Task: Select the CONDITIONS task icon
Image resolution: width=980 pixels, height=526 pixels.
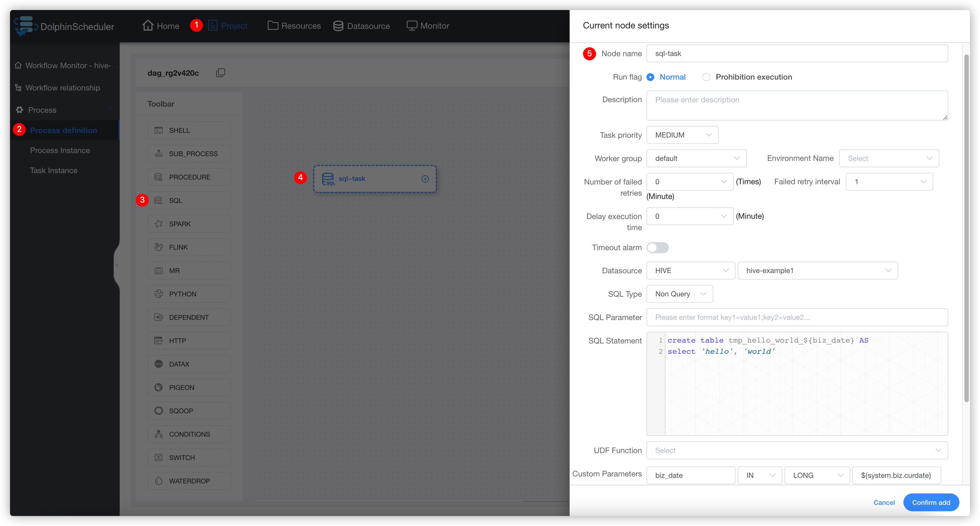Action: pos(189,434)
